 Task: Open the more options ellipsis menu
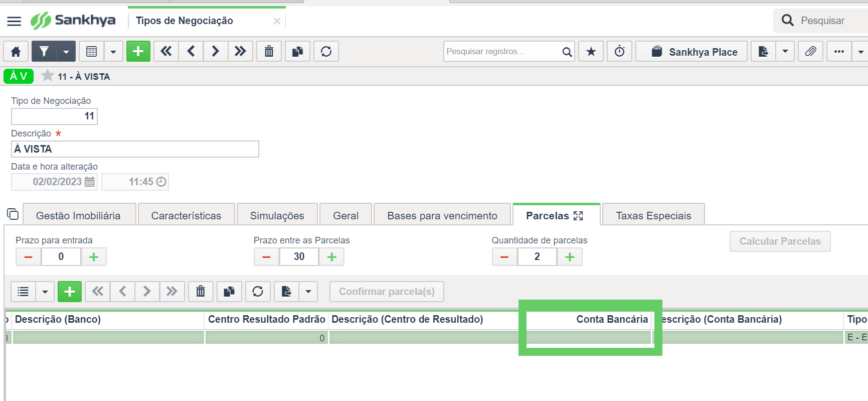[839, 51]
